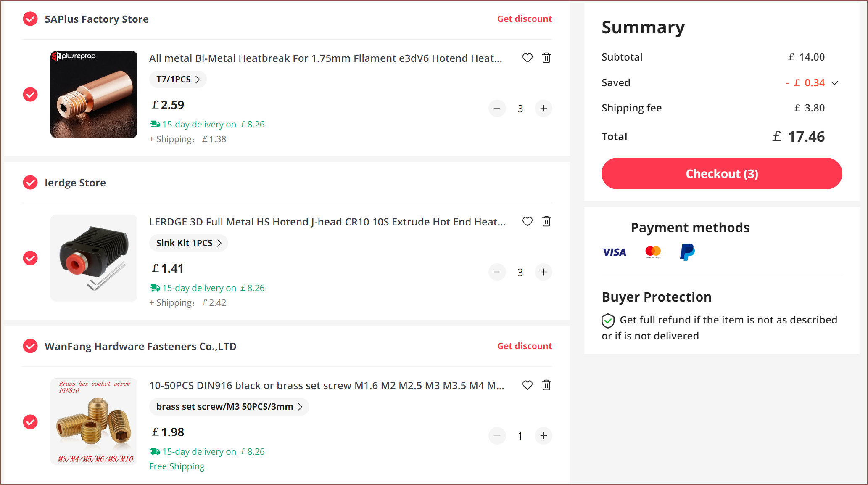The image size is (868, 485).
Task: Toggle WanFang Hardware Fasteners store checkbox
Action: point(30,346)
